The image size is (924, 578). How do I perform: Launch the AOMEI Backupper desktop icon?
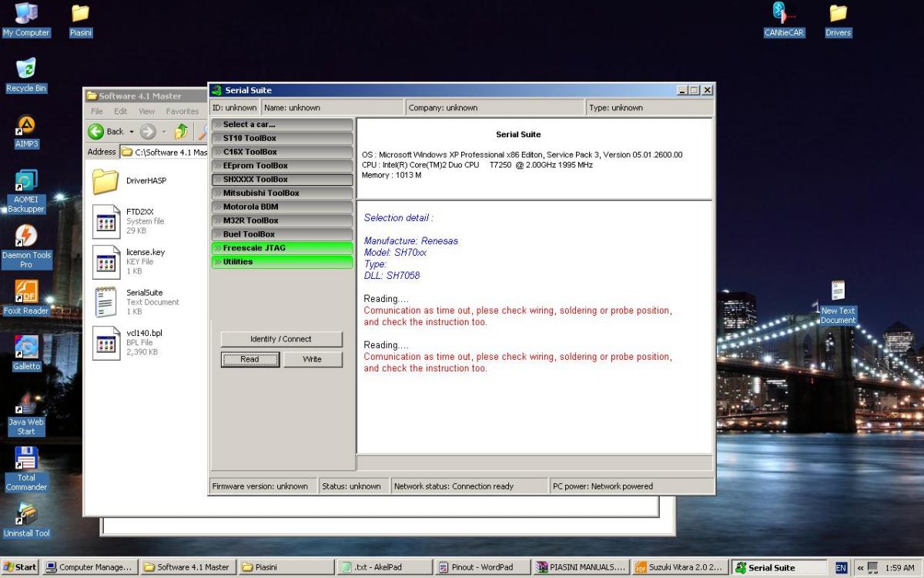tap(26, 182)
